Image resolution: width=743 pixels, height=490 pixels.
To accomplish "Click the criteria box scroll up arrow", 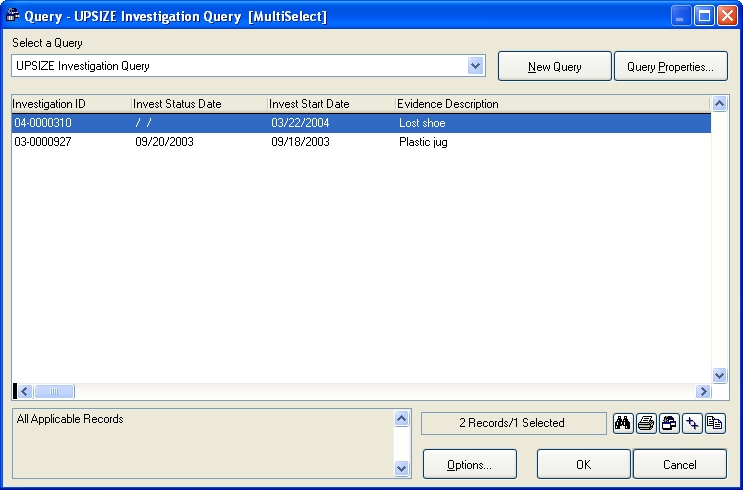I will (x=401, y=418).
